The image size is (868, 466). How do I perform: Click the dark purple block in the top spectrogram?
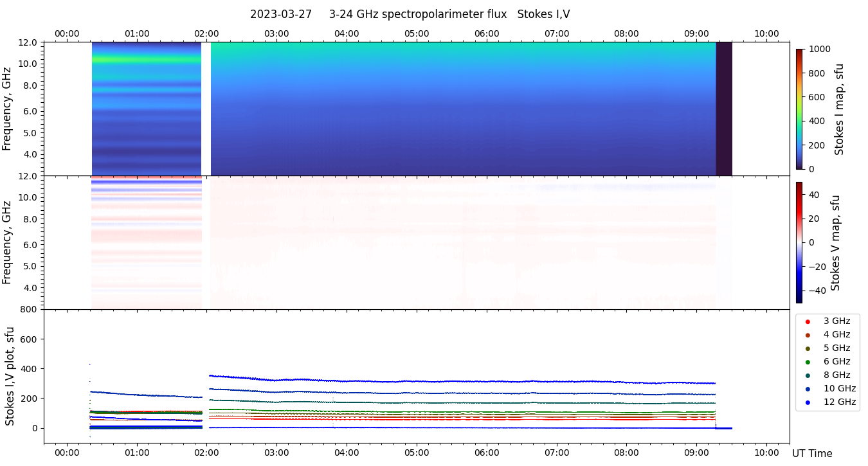724,109
